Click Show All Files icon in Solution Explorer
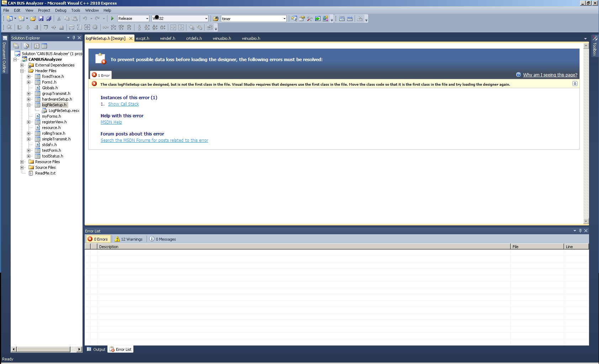The width and height of the screenshot is (599, 364). click(26, 46)
